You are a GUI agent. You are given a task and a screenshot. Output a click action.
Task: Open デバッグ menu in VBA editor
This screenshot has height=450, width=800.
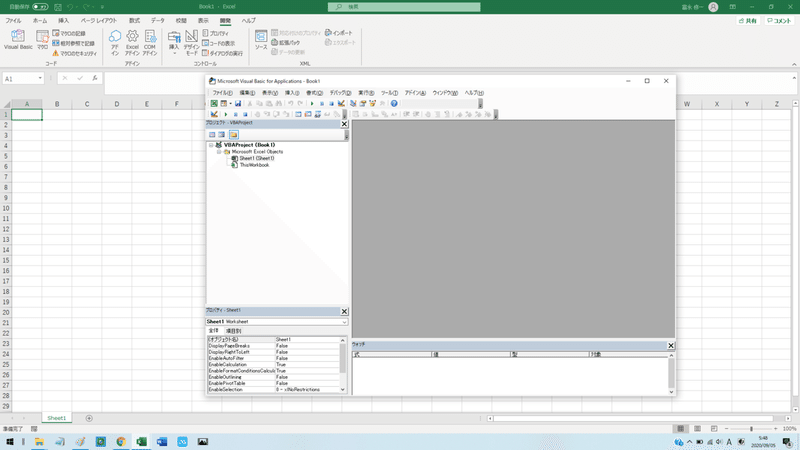pyautogui.click(x=340, y=93)
